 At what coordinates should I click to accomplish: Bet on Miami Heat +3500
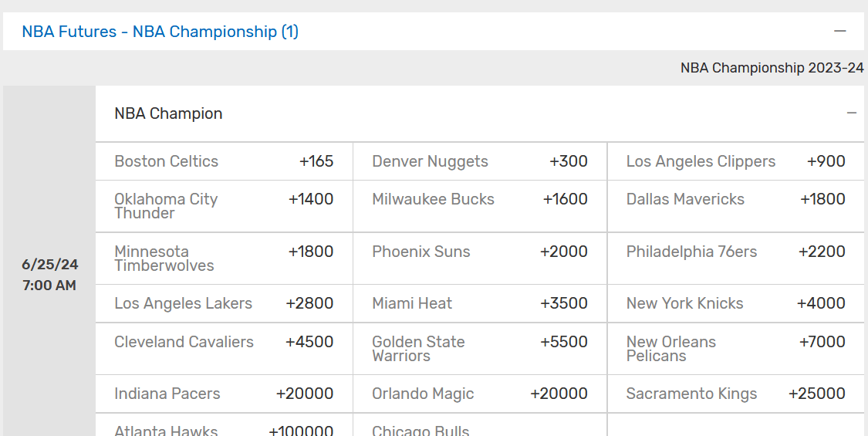pyautogui.click(x=479, y=303)
